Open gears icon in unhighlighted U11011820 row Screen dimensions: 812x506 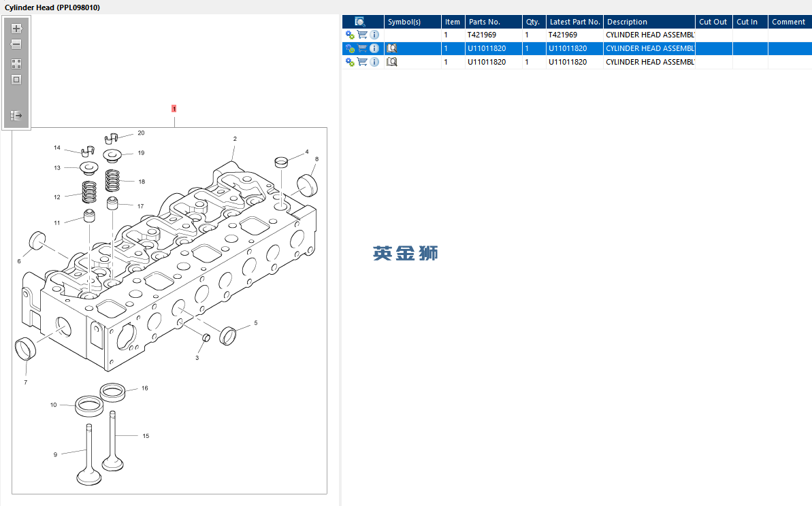point(350,62)
